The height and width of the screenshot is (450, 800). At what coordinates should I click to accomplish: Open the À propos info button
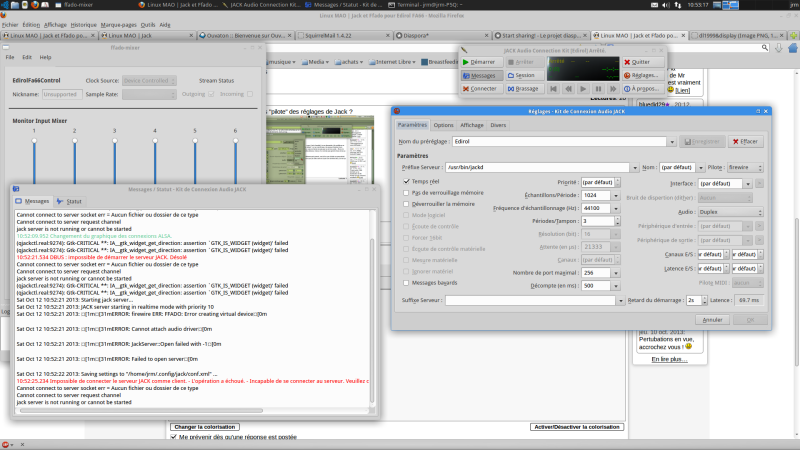coord(645,89)
